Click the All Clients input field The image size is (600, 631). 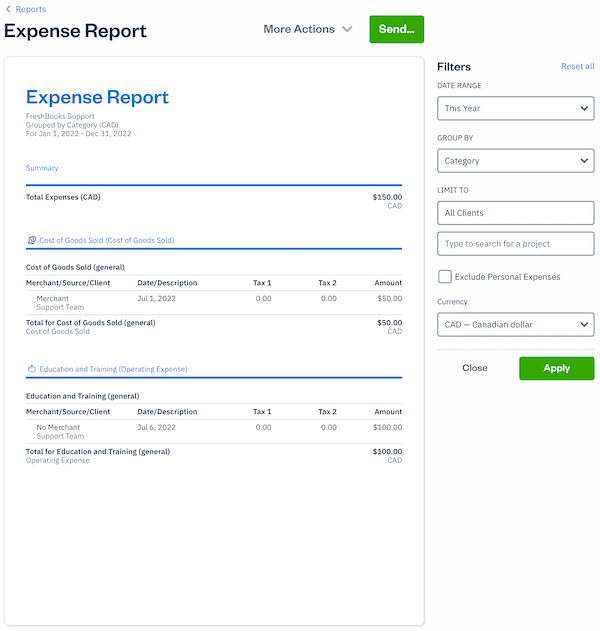click(x=515, y=213)
